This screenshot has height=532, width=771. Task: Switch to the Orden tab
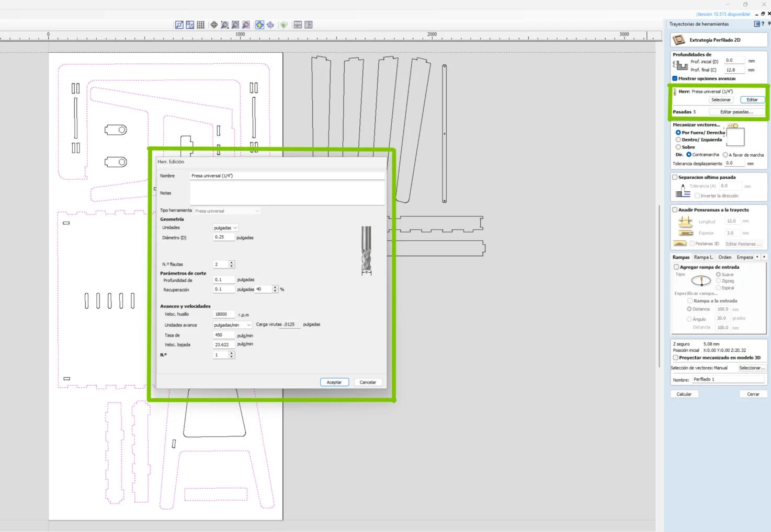(x=725, y=257)
